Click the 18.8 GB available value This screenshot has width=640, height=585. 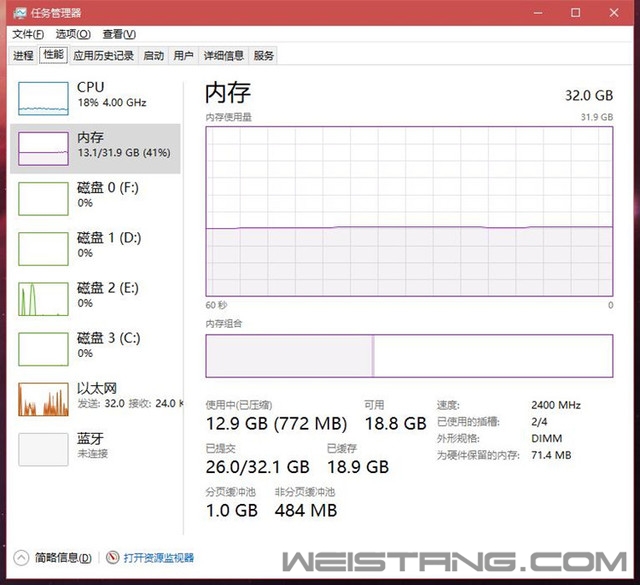[396, 424]
